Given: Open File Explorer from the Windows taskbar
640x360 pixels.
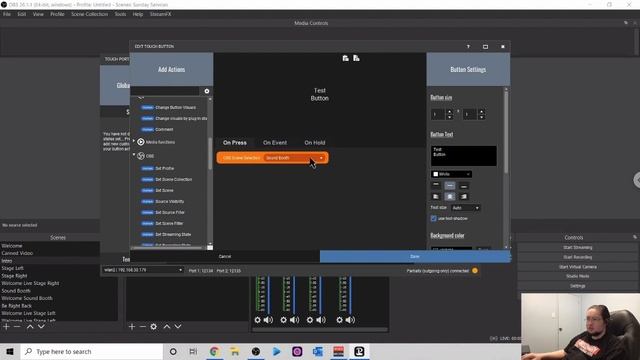Looking at the screenshot, I should [235, 351].
